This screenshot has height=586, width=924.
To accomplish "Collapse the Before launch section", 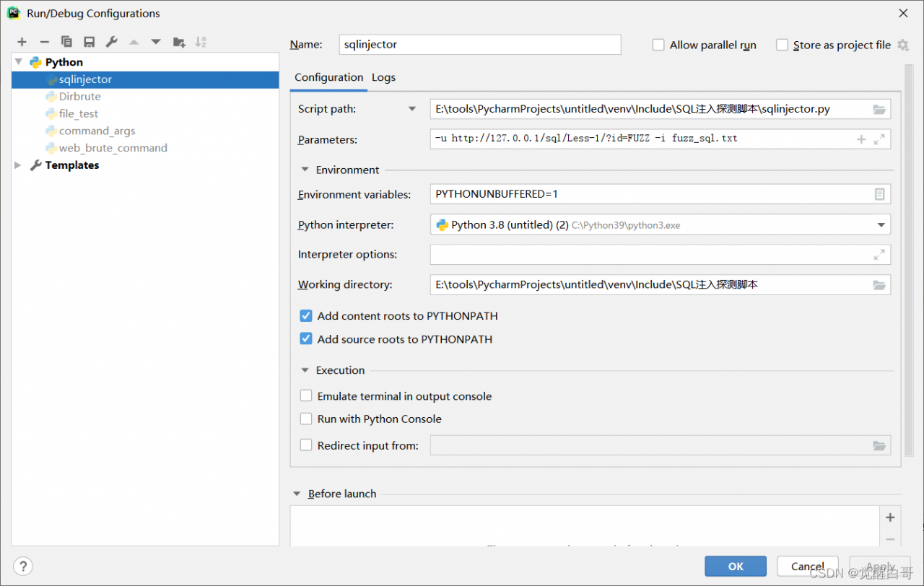I will pyautogui.click(x=297, y=494).
